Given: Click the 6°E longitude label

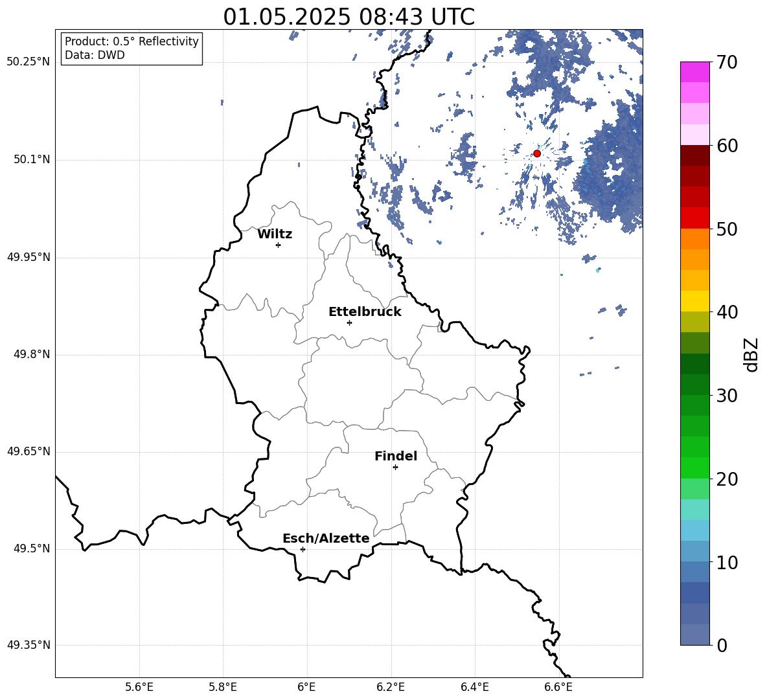Looking at the screenshot, I should tap(306, 687).
